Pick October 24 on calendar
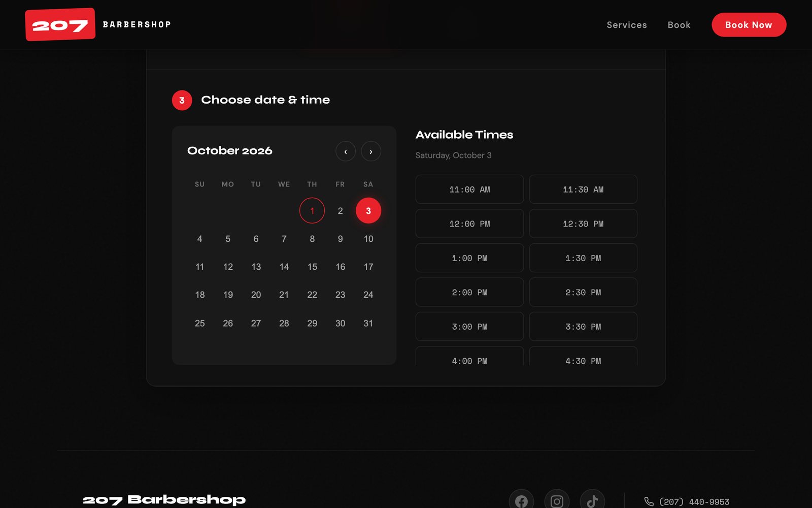This screenshot has height=508, width=812. (368, 295)
